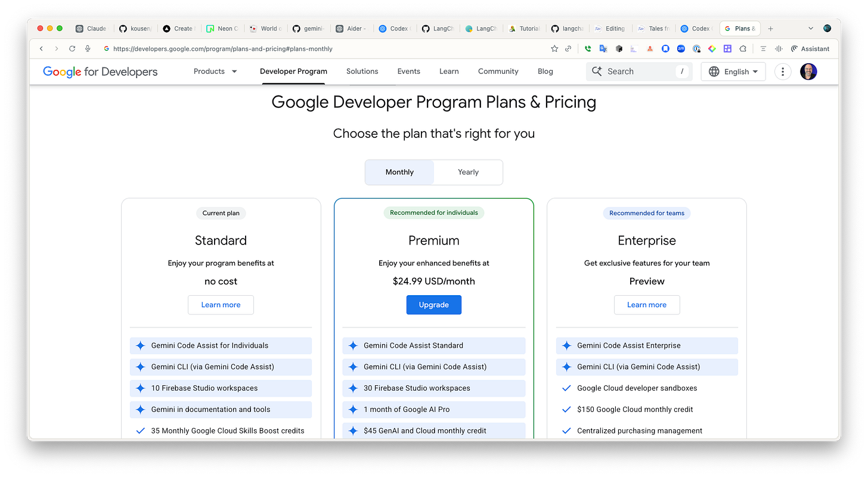Go back with the browser back arrow
The width and height of the screenshot is (868, 477).
(x=41, y=49)
